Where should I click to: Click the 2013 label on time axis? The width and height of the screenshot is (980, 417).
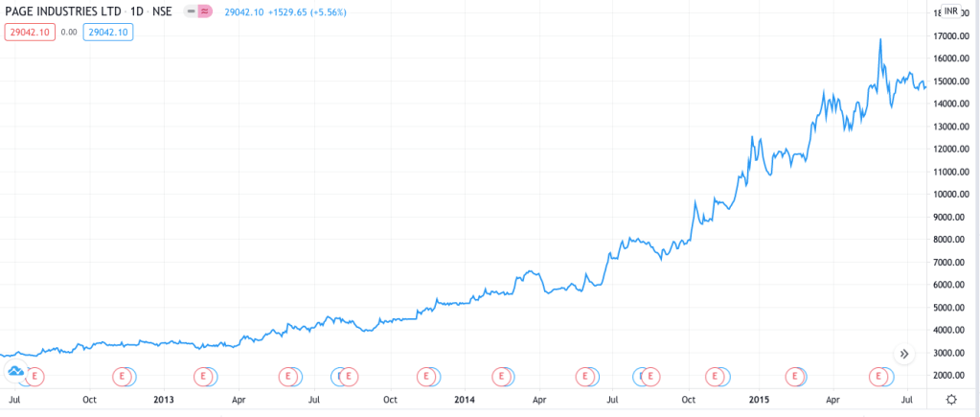(165, 398)
